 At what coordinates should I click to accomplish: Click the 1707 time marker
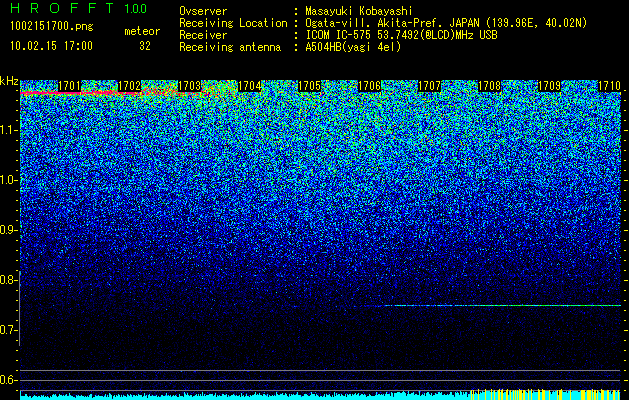pos(429,86)
